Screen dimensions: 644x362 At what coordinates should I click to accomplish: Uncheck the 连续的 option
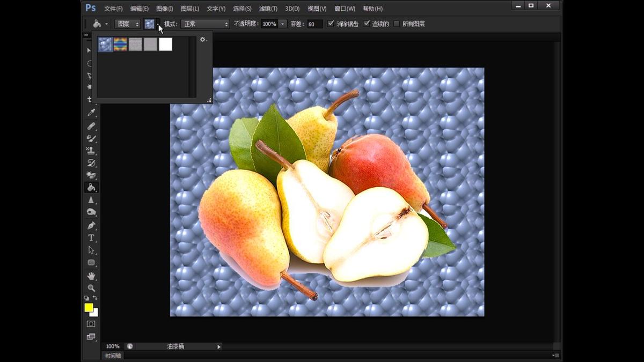pos(367,24)
